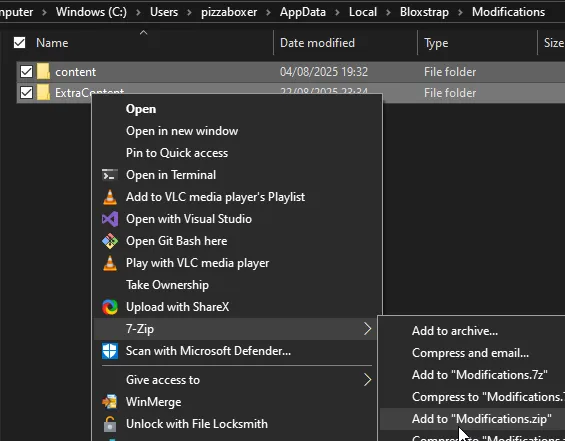The width and height of the screenshot is (565, 441).
Task: Click the Visual Studio icon in context menu
Action: (110, 219)
